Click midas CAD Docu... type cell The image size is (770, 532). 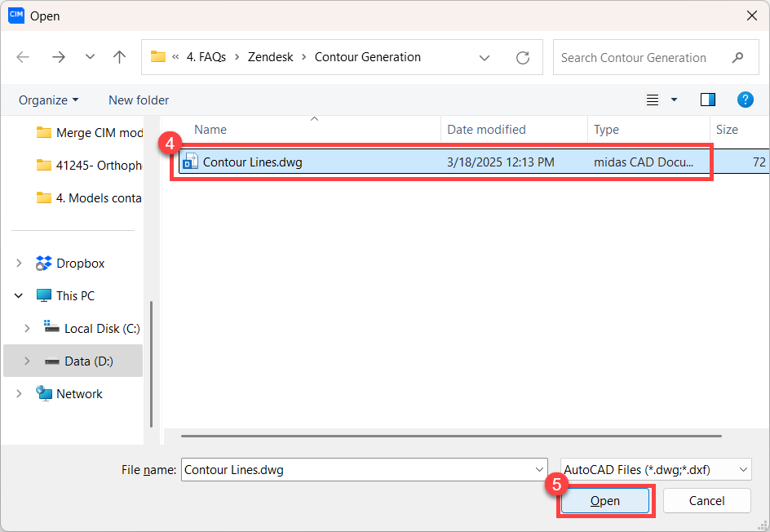pyautogui.click(x=644, y=162)
